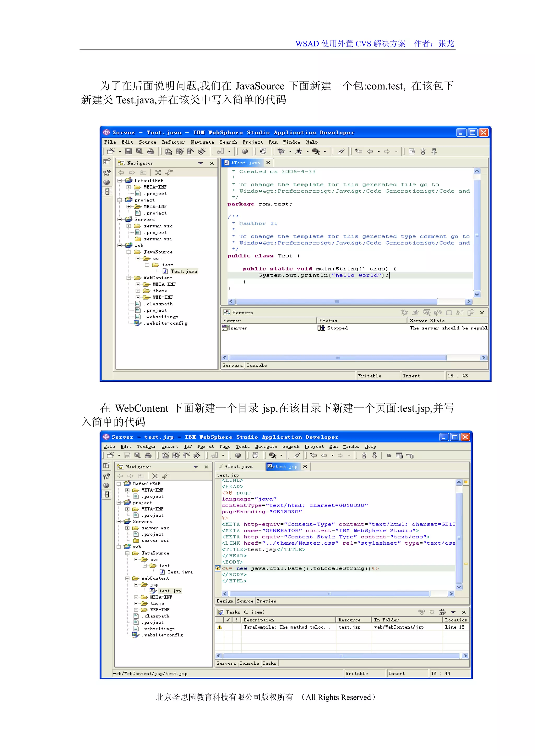Image resolution: width=535 pixels, height=756 pixels.
Task: Click the Start server icon in Servers view
Action: 415,312
